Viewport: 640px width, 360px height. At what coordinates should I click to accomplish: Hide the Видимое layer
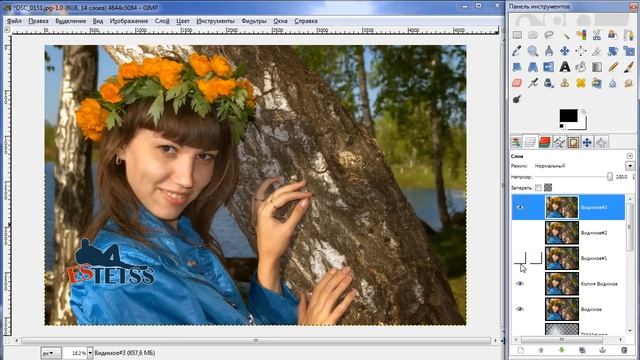pos(520,309)
